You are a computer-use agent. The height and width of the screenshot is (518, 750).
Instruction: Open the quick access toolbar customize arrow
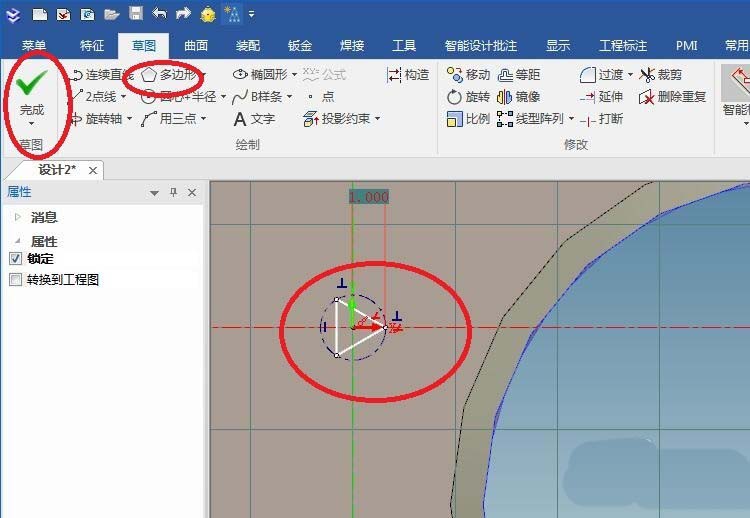251,14
